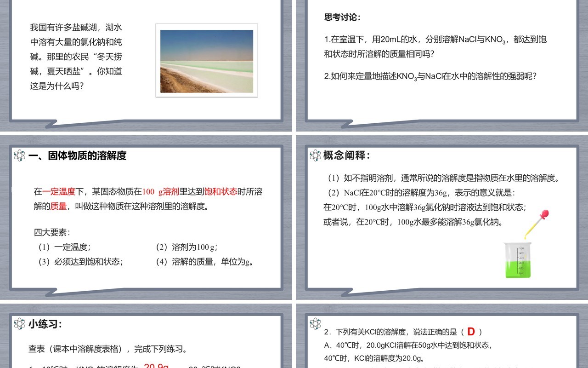
Task: Select the 我国有许多盐碱湖 text block
Action: [76, 57]
